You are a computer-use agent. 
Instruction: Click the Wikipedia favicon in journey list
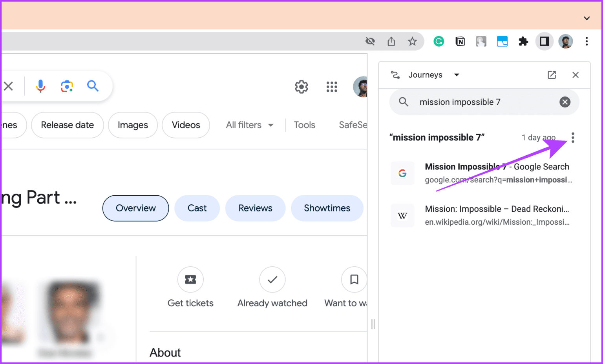point(402,215)
